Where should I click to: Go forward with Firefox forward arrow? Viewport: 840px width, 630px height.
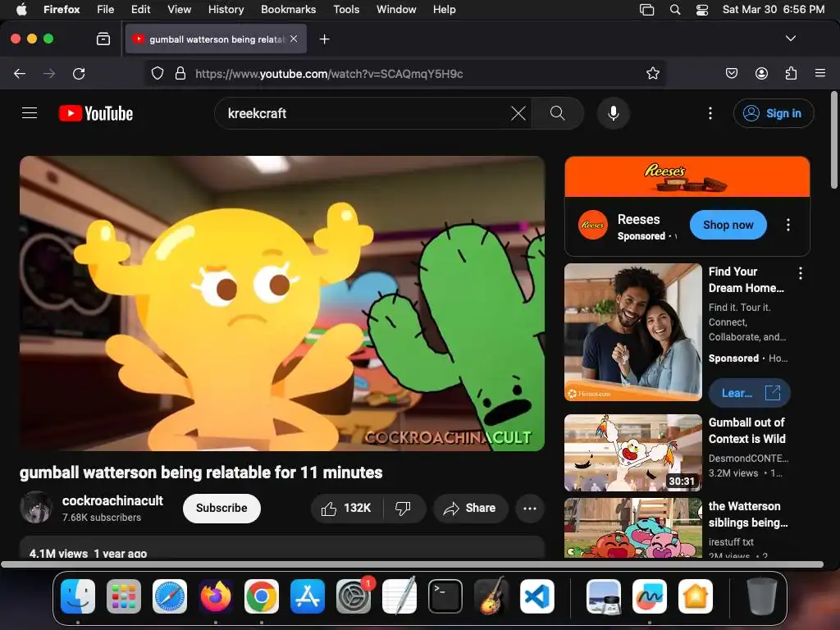coord(49,73)
